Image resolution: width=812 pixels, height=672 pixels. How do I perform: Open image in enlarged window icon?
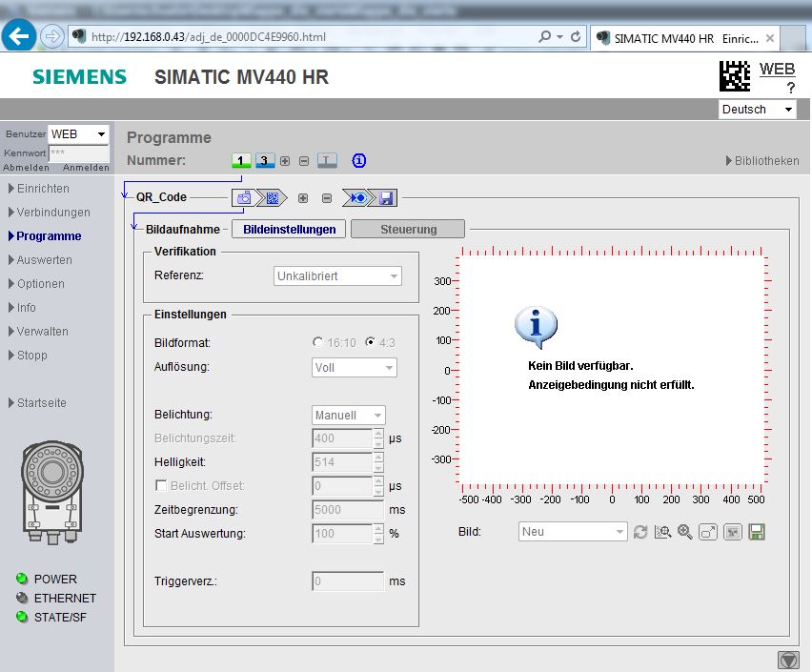click(x=707, y=532)
